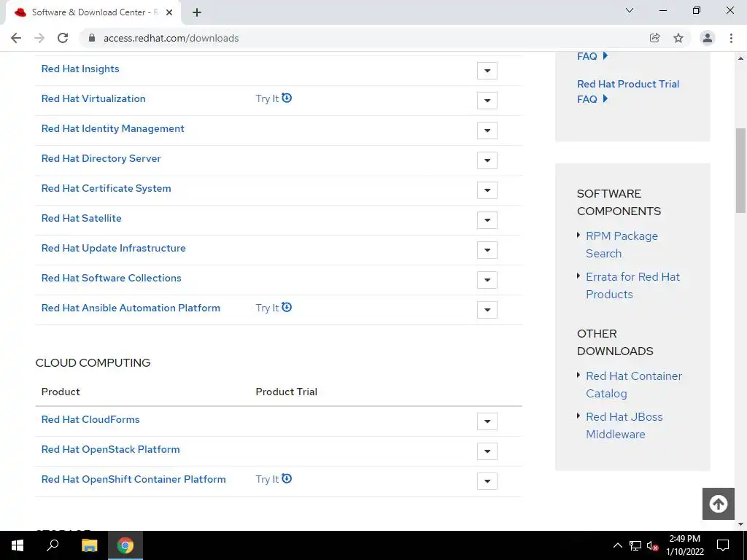Expand Red Hat Identity Management dropdown
747x560 pixels.
coord(487,131)
